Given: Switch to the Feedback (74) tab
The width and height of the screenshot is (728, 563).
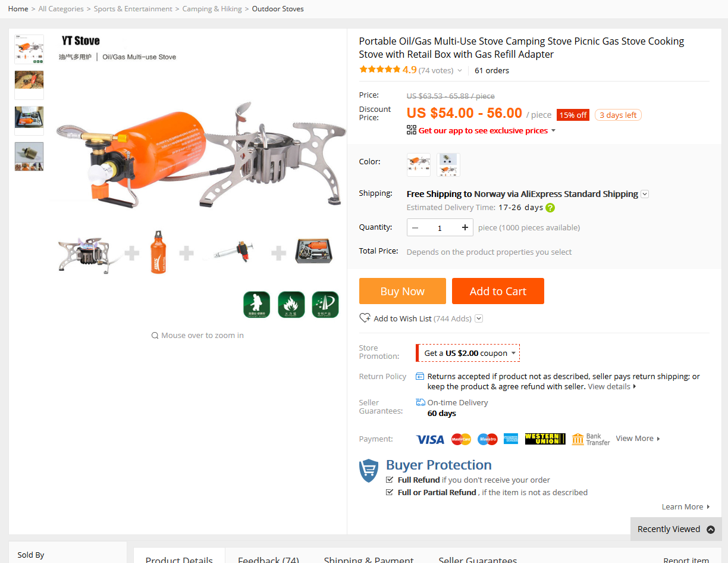Looking at the screenshot, I should point(269,558).
